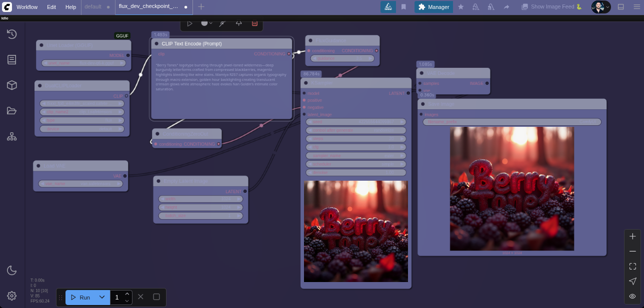Screen dimensions: 644x308
Task: Open user profile avatar dropdown
Action: coord(600,7)
